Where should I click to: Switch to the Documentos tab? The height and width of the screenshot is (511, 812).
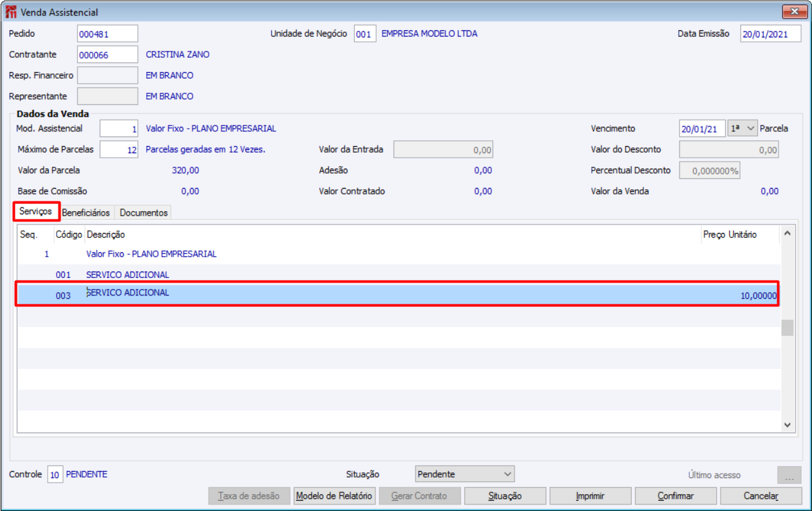click(144, 212)
